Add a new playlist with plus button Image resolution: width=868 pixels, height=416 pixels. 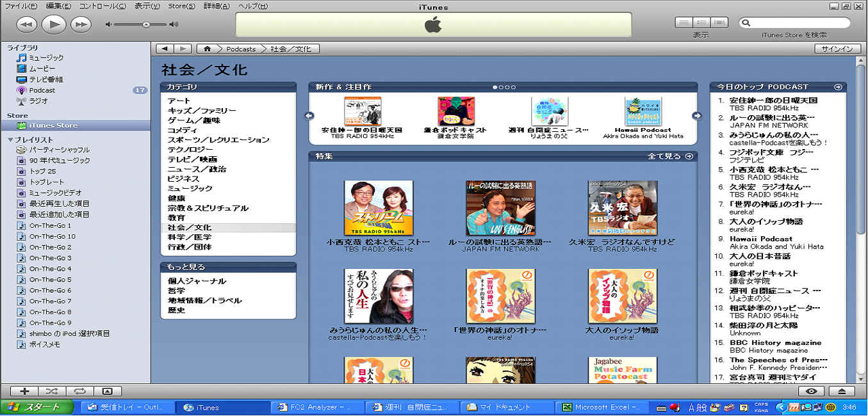pos(24,391)
